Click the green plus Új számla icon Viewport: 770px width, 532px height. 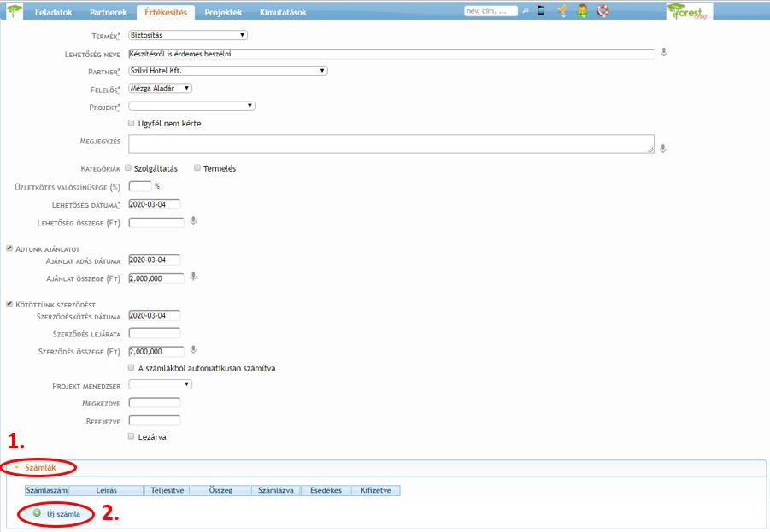pos(37,513)
